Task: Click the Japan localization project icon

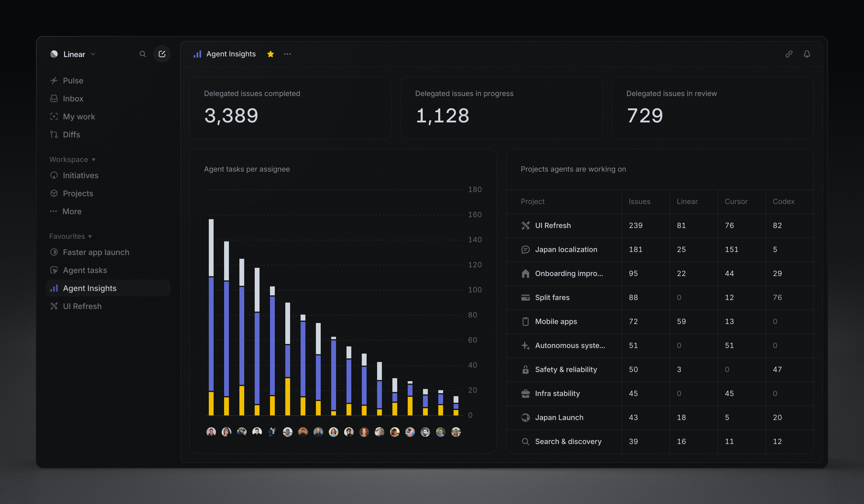Action: coord(525,250)
